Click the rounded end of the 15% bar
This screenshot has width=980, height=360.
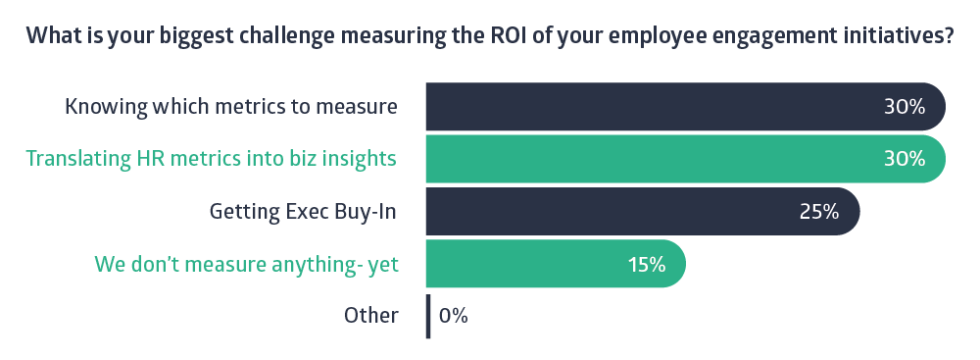click(x=675, y=264)
